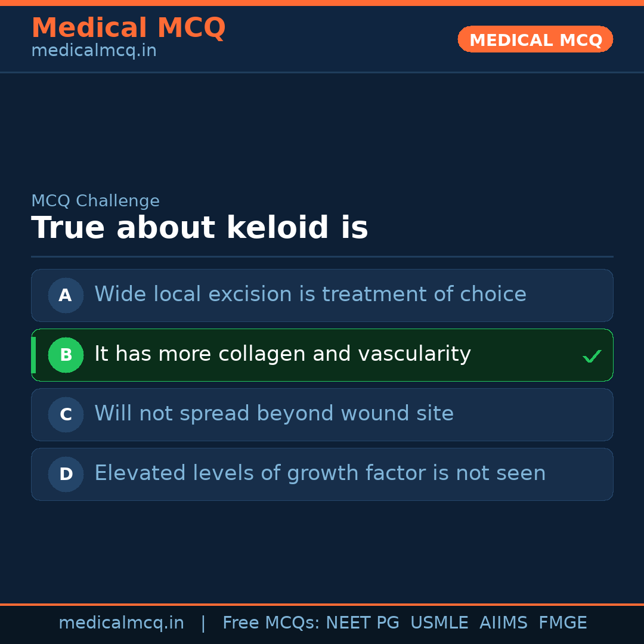The width and height of the screenshot is (644, 644).
Task: Choose "Elevated levels of growth factor is not seen"
Action: pyautogui.click(x=320, y=473)
